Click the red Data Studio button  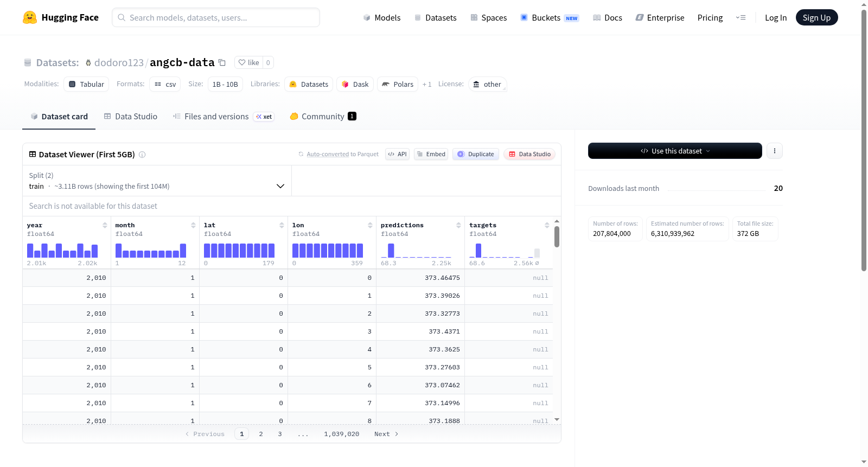(529, 154)
